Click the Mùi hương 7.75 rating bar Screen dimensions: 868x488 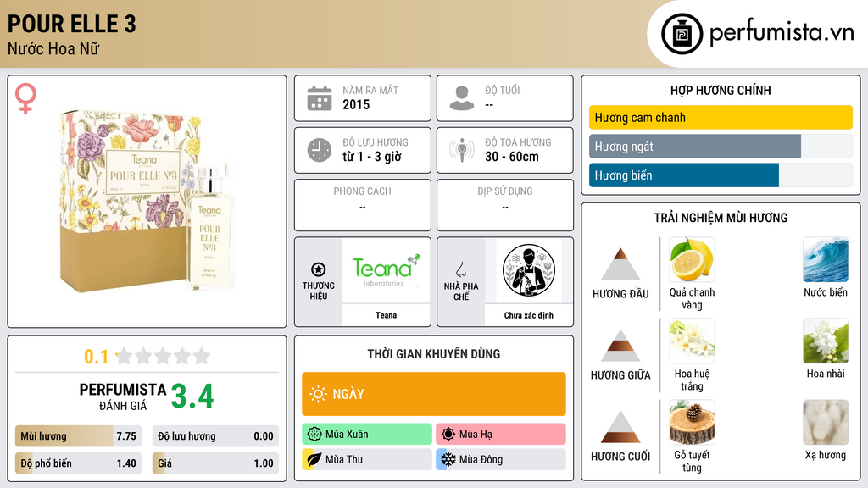tap(78, 436)
